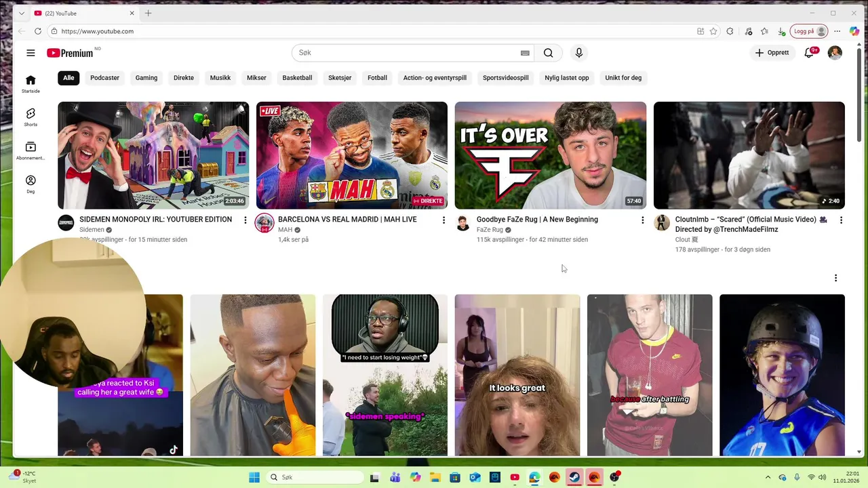Open Startside in the left sidebar
868x488 pixels.
click(31, 84)
